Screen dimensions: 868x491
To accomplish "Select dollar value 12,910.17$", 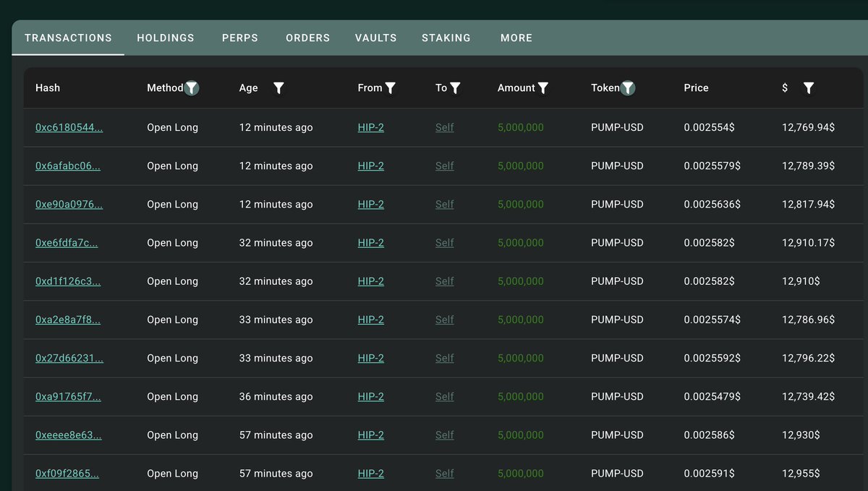I will tap(808, 243).
